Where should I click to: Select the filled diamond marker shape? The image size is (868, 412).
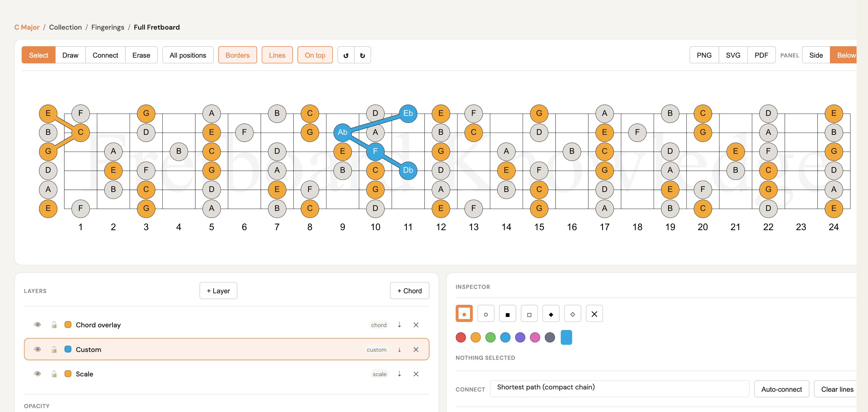[x=551, y=314]
